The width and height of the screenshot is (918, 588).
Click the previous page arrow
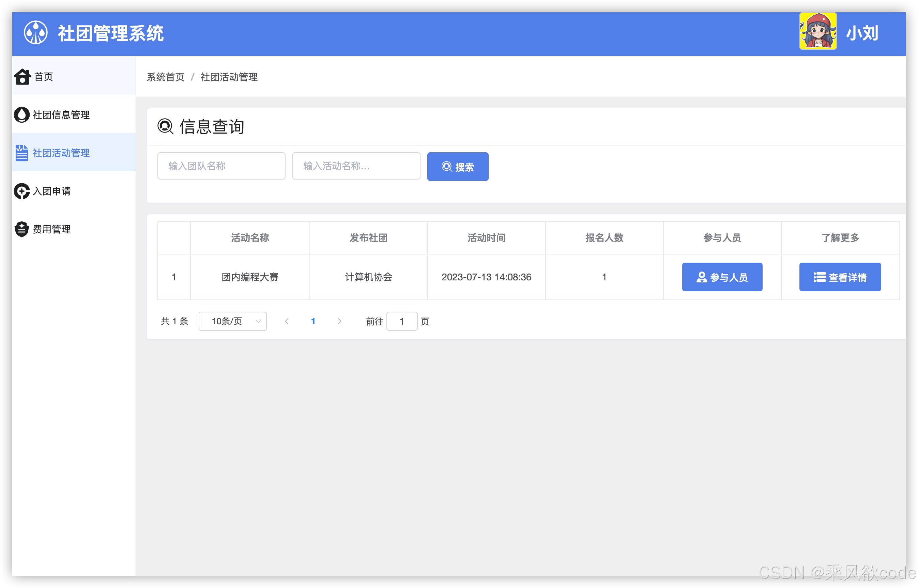click(x=287, y=321)
